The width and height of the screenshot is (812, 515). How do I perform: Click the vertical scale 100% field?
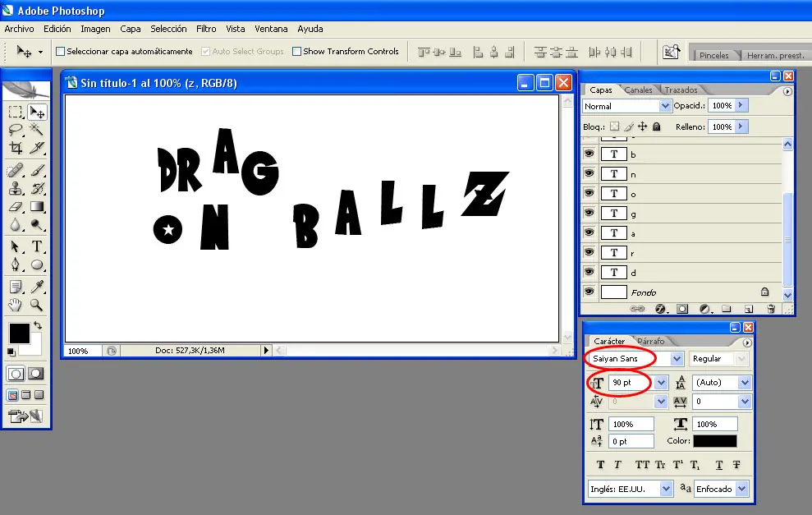(x=631, y=424)
